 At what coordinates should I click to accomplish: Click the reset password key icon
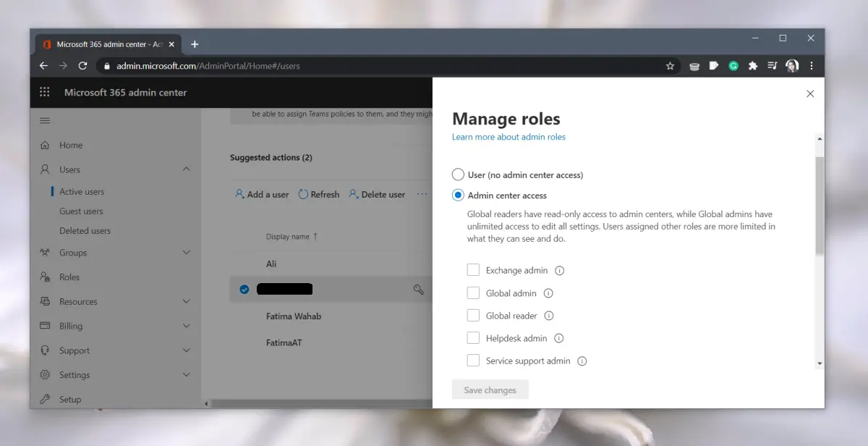[x=418, y=290]
